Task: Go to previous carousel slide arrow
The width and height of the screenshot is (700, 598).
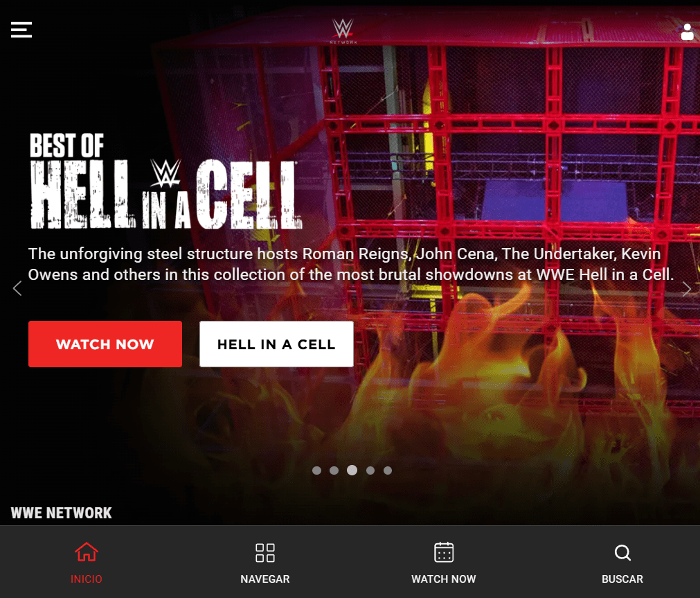Action: (17, 289)
